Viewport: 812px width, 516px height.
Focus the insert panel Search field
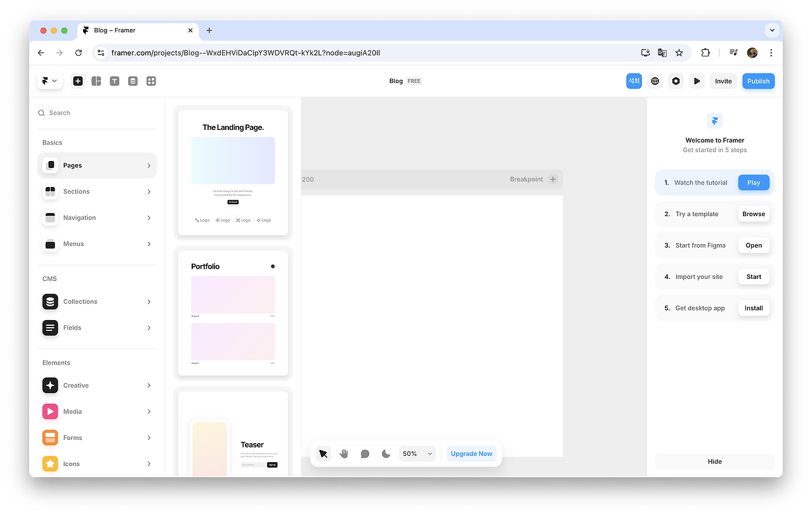tap(97, 113)
